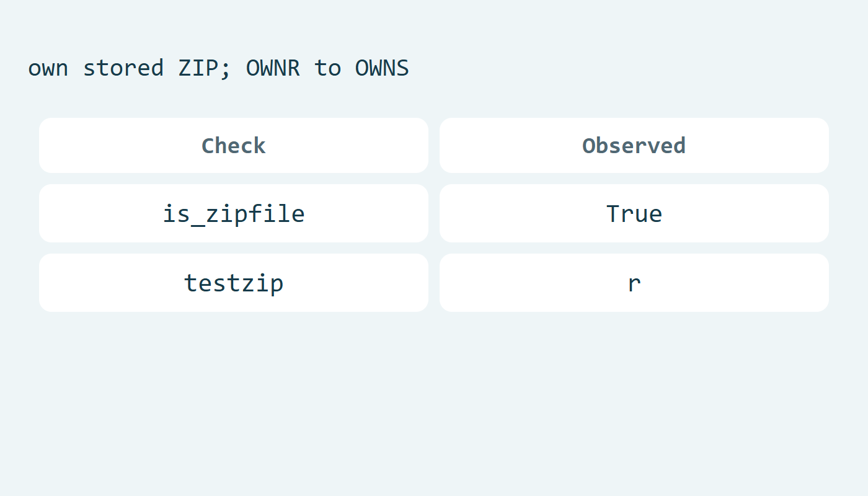Click the word own starting the heading
868x496 pixels.
click(48, 69)
